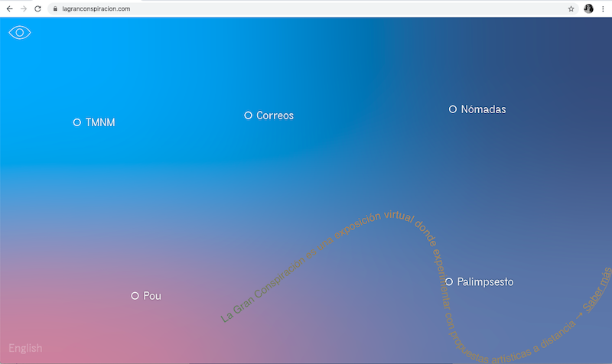612x364 pixels.
Task: Select the circle marker beside TMNM
Action: (x=77, y=122)
